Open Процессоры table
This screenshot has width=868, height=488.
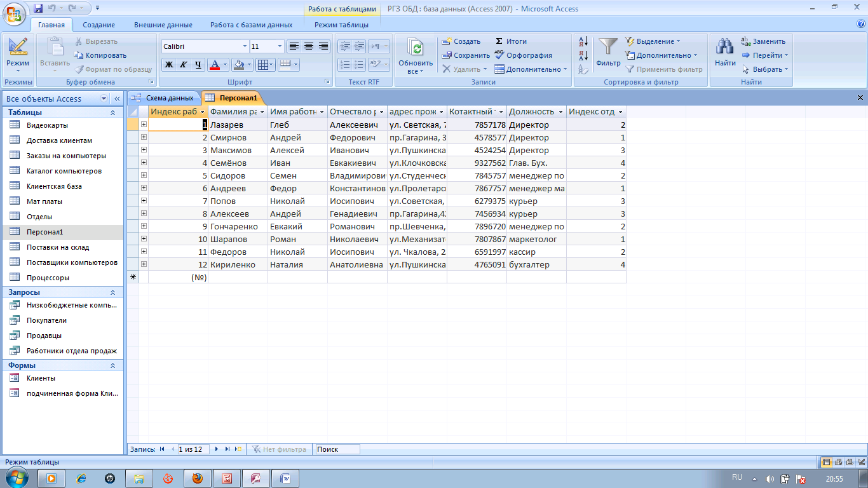[62, 278]
